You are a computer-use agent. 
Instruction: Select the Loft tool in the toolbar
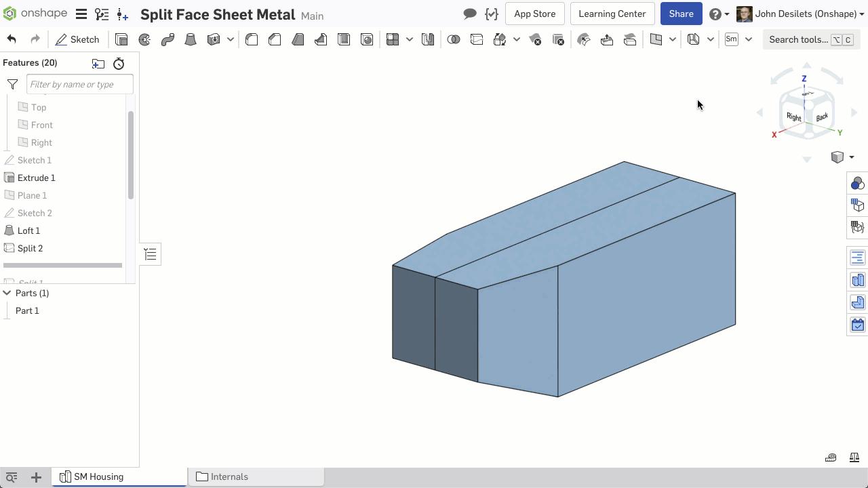point(191,39)
